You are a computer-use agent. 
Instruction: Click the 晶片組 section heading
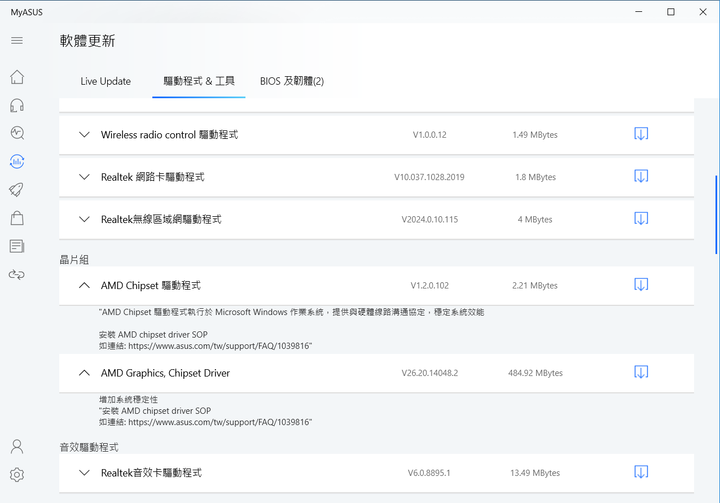[74, 260]
